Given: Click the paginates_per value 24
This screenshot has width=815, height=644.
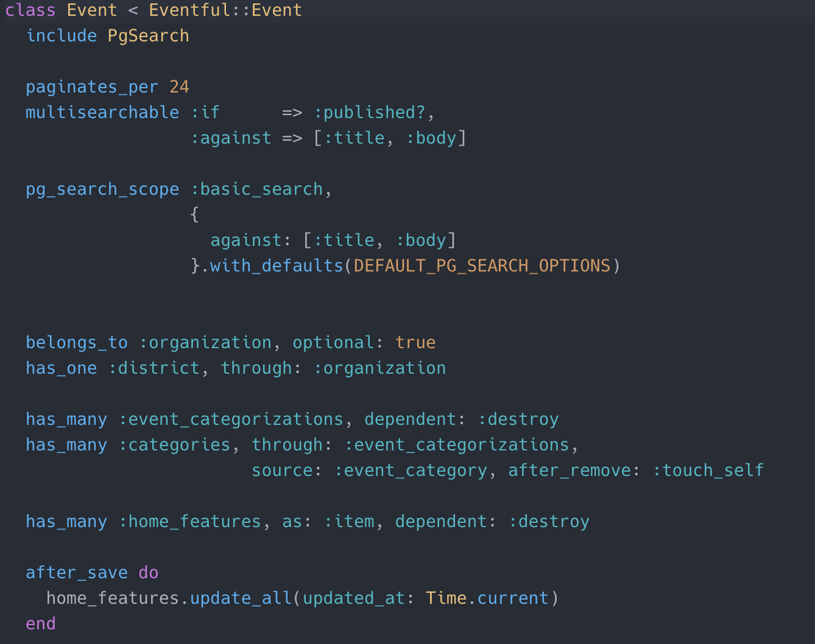Looking at the screenshot, I should (x=179, y=86).
